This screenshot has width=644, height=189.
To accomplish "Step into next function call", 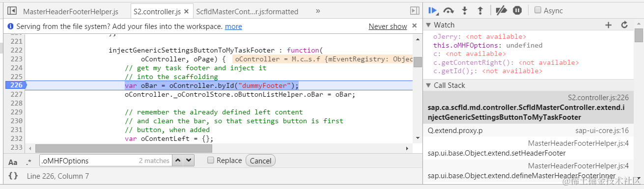I will coord(465,10).
